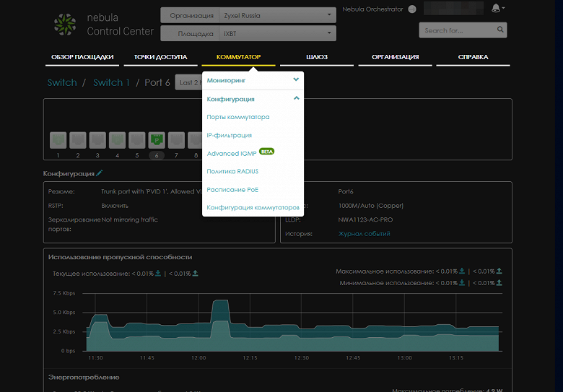Viewport: 563px width, 392px height.
Task: Select switch port 1 icon
Action: pyautogui.click(x=58, y=139)
